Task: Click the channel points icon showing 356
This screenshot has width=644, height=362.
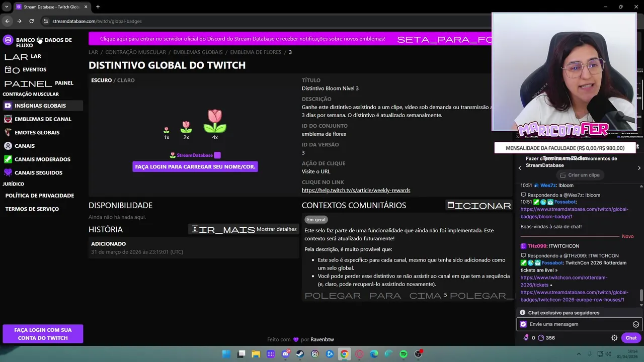Action: (541, 338)
